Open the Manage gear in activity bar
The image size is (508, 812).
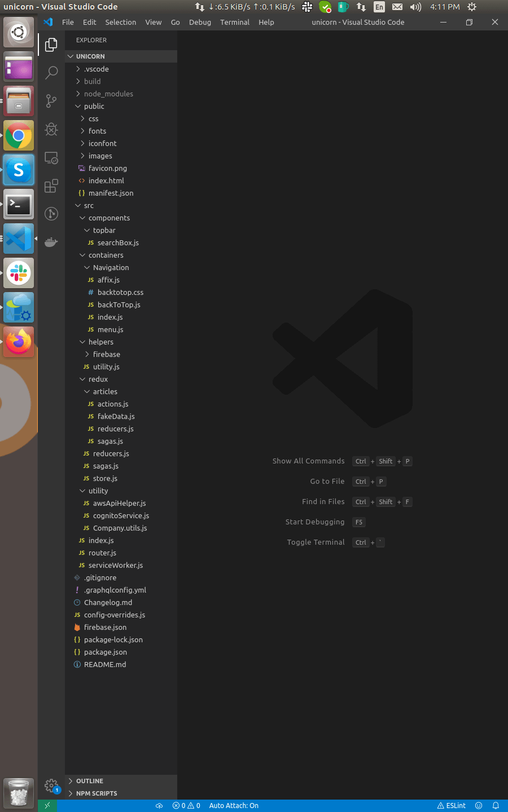(51, 785)
